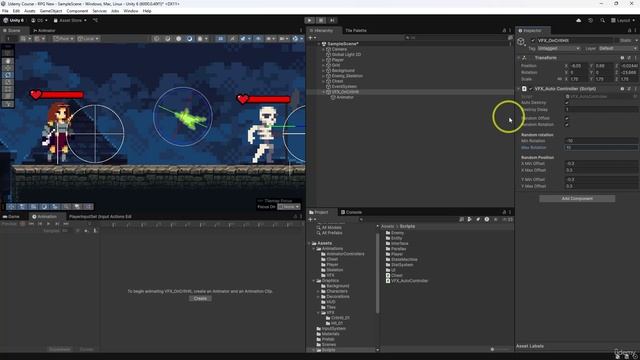Switch to the Game tab
640x360 pixels.
click(11, 217)
